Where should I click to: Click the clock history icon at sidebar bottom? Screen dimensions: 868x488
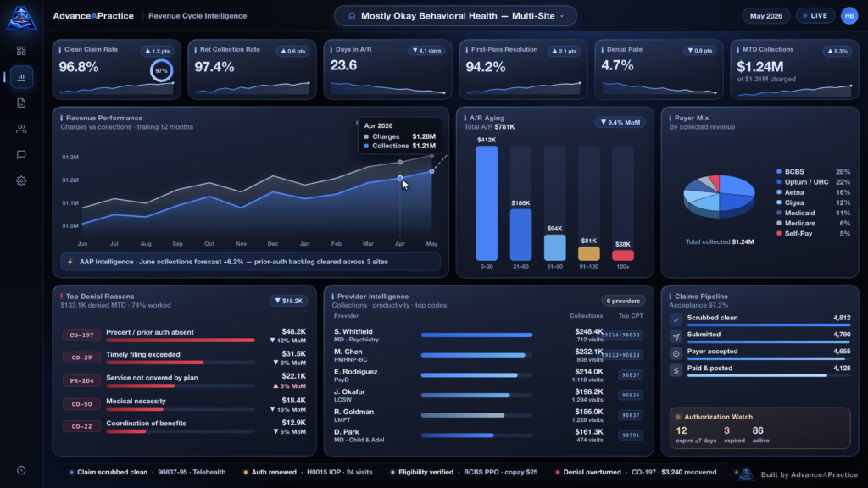(21, 470)
